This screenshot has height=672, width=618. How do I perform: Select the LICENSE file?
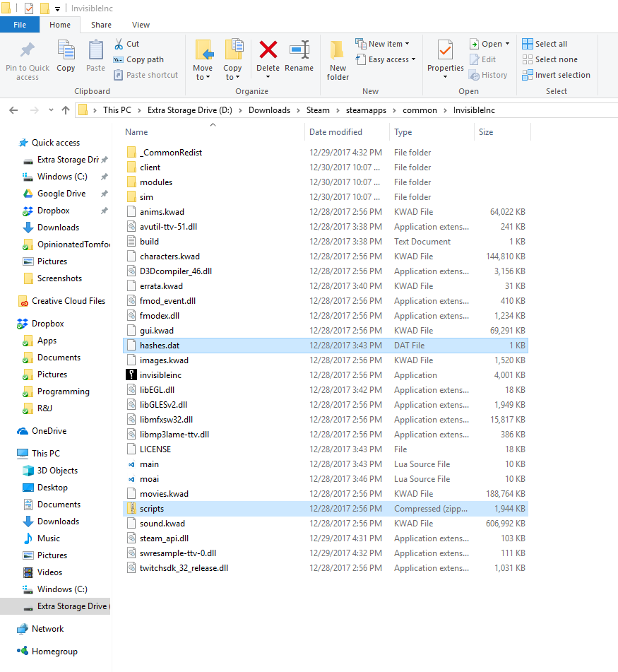[155, 449]
